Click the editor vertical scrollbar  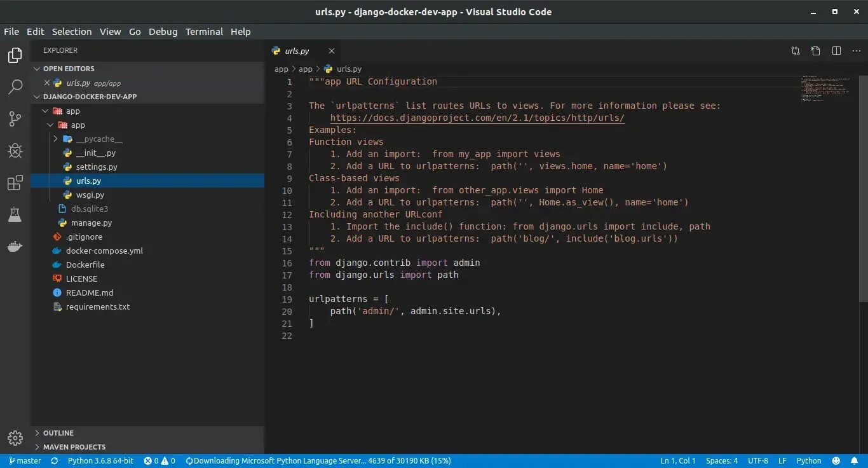click(x=864, y=188)
